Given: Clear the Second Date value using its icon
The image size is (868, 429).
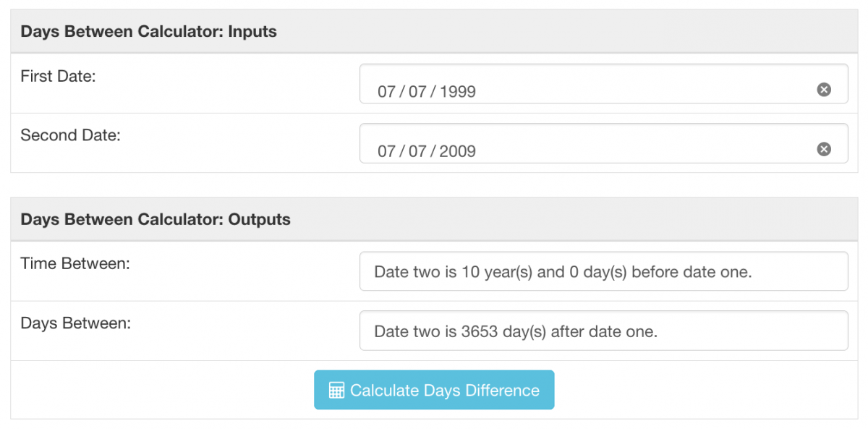Looking at the screenshot, I should pyautogui.click(x=823, y=149).
